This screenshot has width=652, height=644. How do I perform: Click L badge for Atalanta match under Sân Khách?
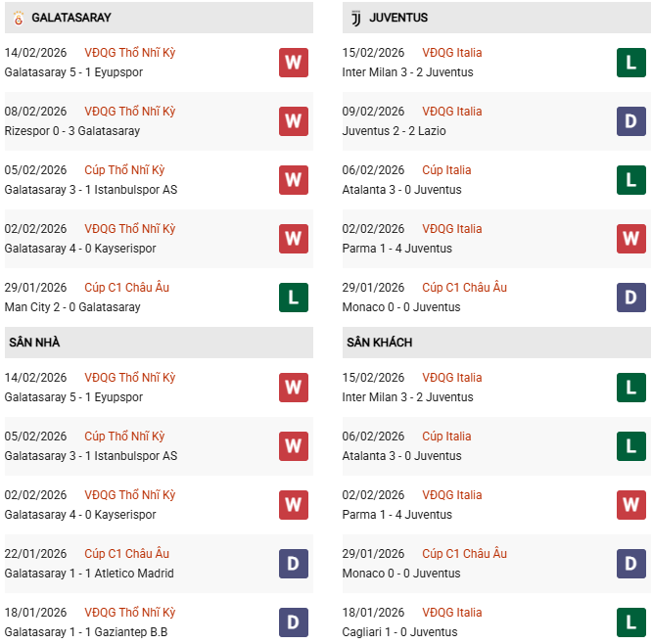tap(631, 446)
